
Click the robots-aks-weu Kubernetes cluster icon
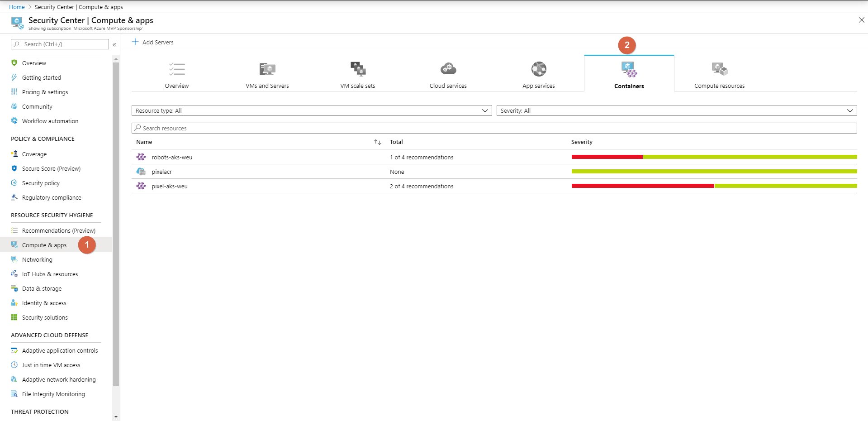[x=141, y=157]
